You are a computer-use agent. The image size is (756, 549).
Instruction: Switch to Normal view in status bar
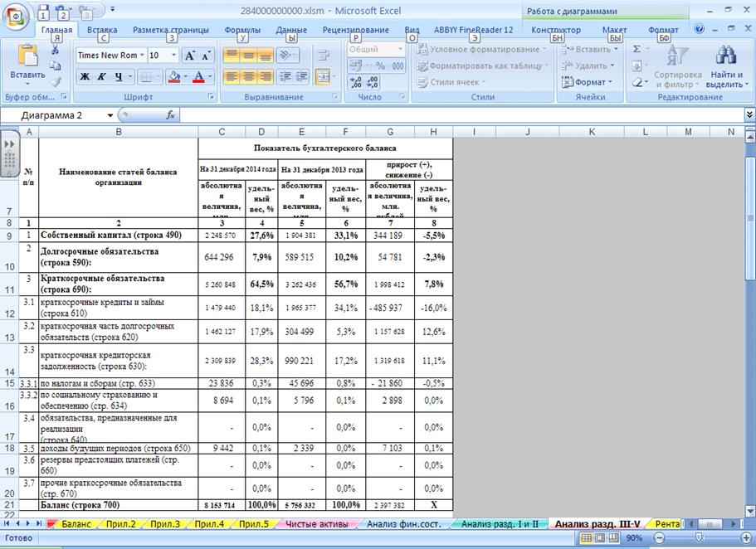click(588, 538)
